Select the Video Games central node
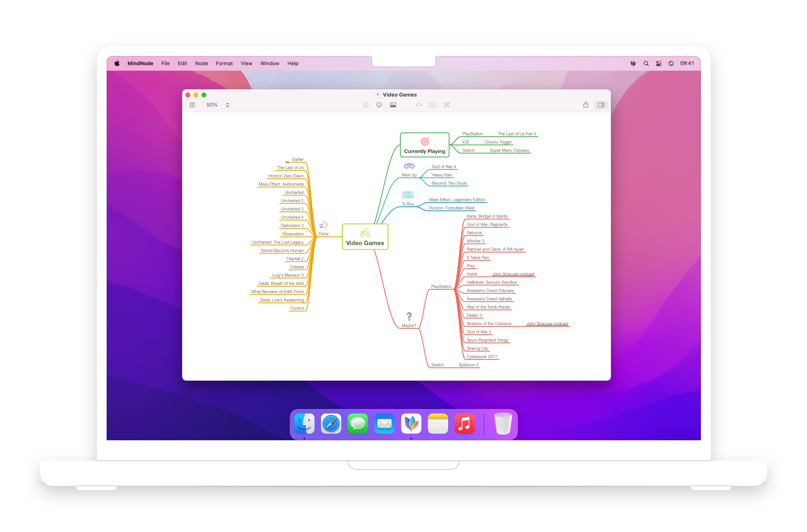This screenshot has width=807, height=532. tap(365, 237)
